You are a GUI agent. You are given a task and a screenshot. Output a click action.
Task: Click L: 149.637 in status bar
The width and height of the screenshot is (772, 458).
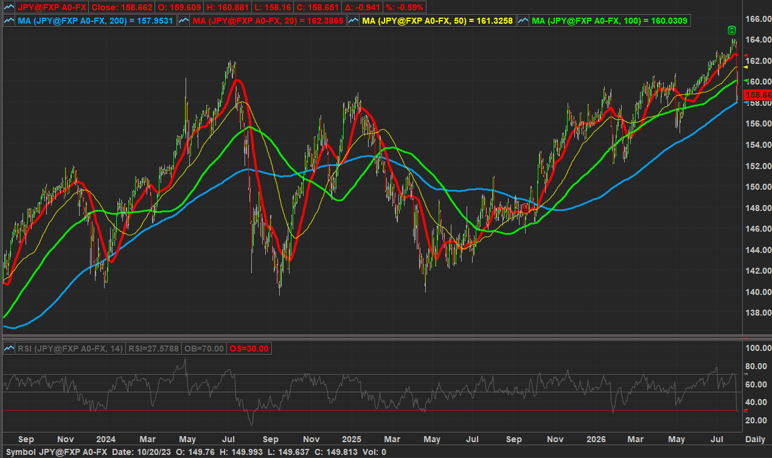pyautogui.click(x=289, y=452)
